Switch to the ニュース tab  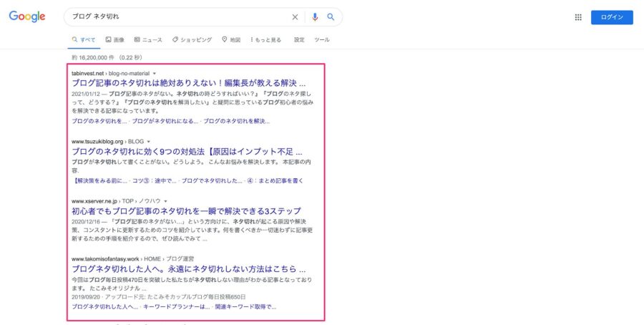(148, 40)
